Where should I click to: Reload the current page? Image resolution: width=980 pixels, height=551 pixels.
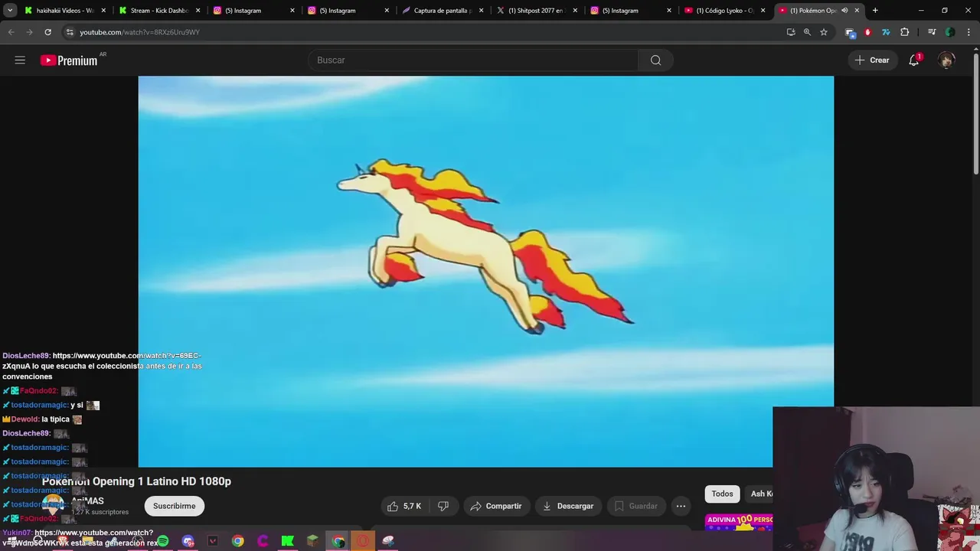point(47,32)
